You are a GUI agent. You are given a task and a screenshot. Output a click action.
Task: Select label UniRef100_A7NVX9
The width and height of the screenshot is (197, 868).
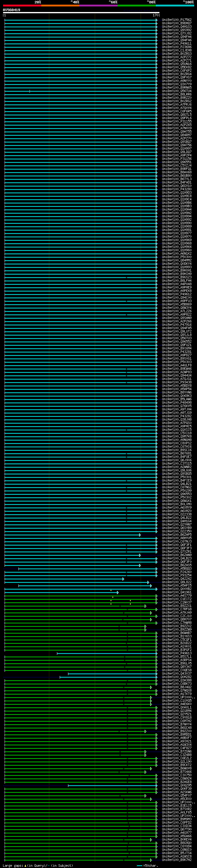tap(176, 128)
